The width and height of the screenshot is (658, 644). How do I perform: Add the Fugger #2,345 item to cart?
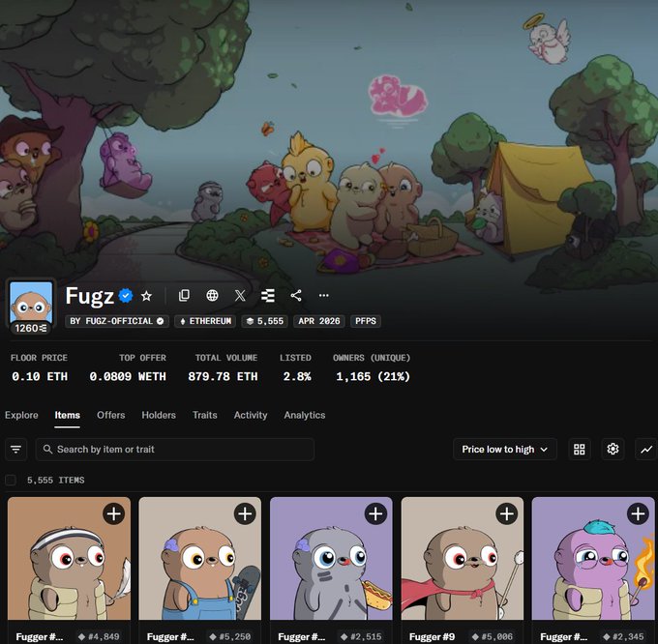(638, 514)
